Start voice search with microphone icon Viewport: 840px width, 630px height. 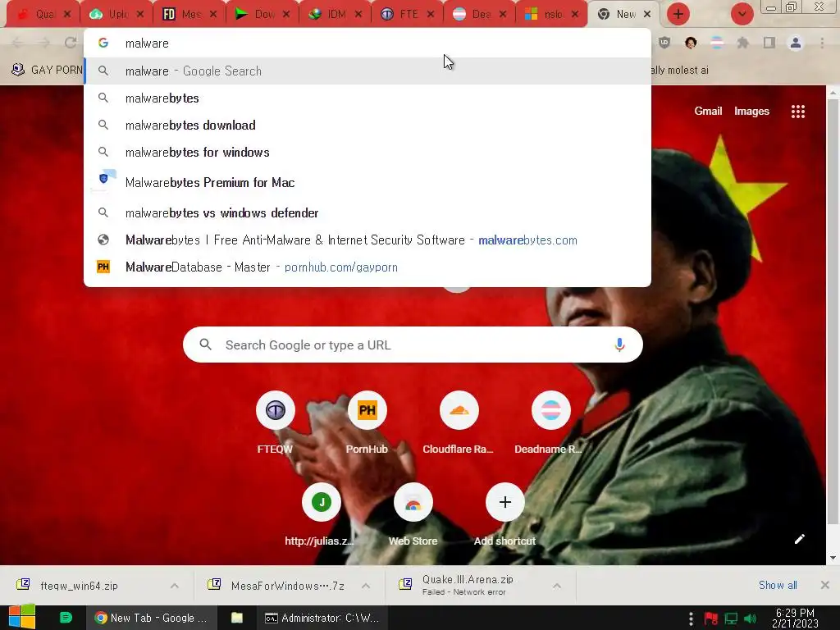[x=619, y=345]
